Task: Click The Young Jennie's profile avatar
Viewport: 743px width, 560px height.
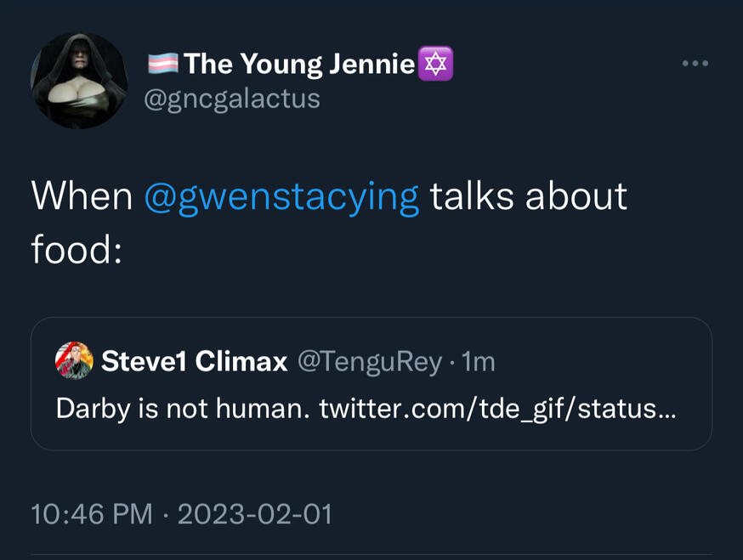Action: click(x=79, y=81)
